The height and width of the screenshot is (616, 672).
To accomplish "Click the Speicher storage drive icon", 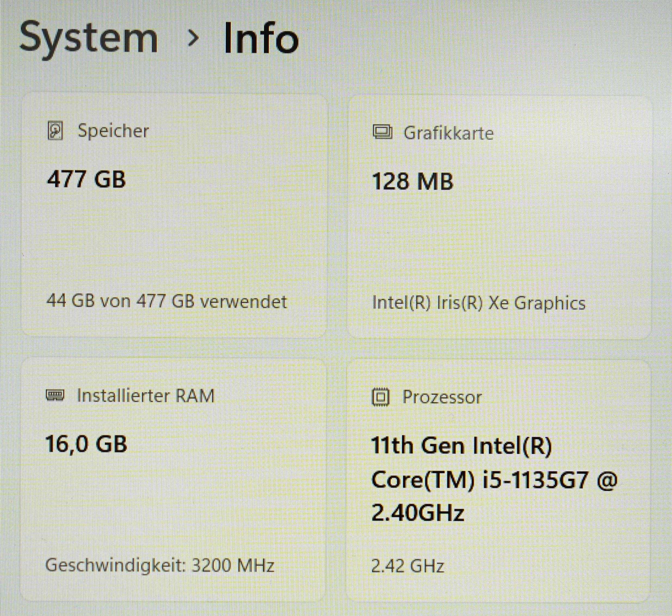I will (55, 131).
